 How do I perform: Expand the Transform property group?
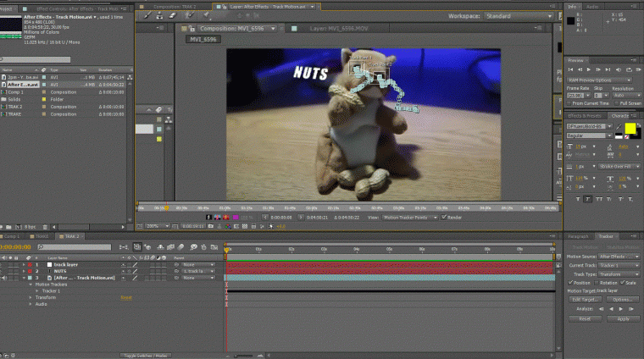31,297
